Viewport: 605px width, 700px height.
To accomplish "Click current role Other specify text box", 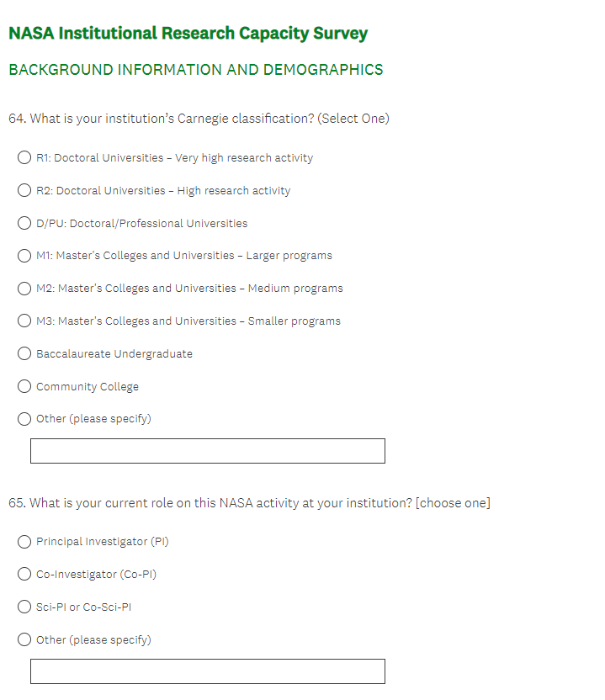I will (207, 671).
